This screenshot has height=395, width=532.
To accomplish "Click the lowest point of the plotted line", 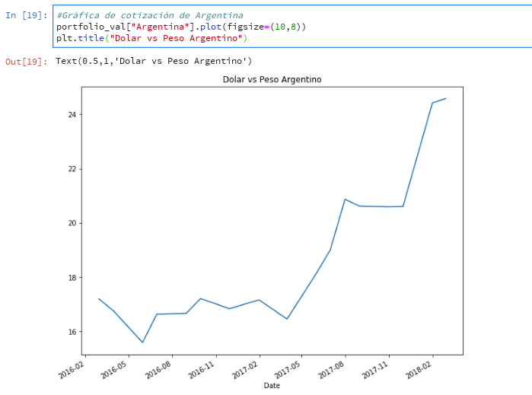I will (x=142, y=342).
